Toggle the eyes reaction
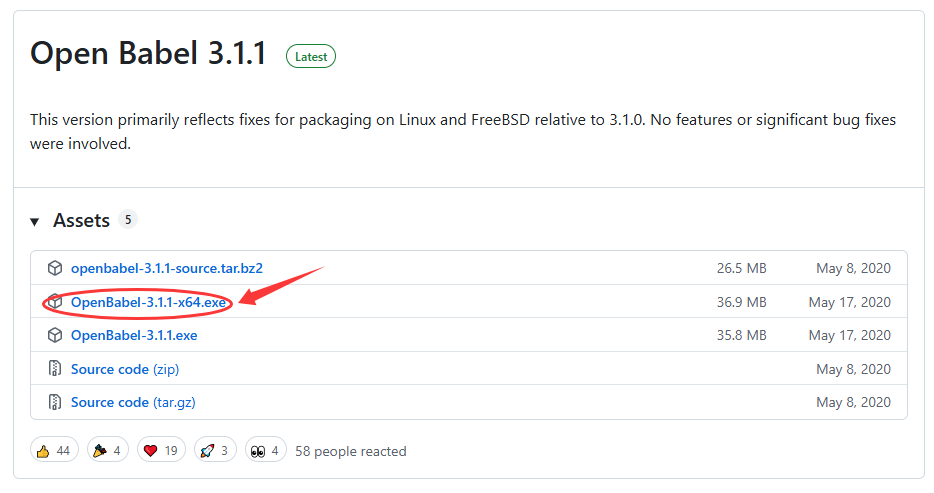The height and width of the screenshot is (493, 934). click(266, 451)
